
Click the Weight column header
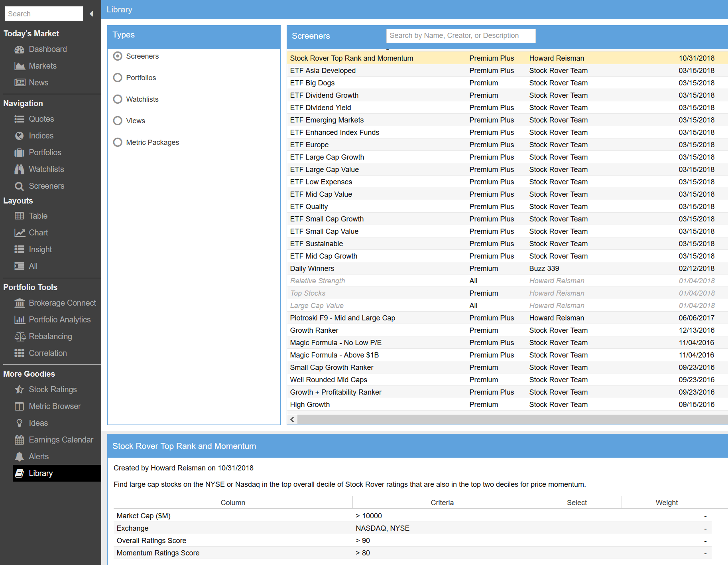(x=667, y=503)
